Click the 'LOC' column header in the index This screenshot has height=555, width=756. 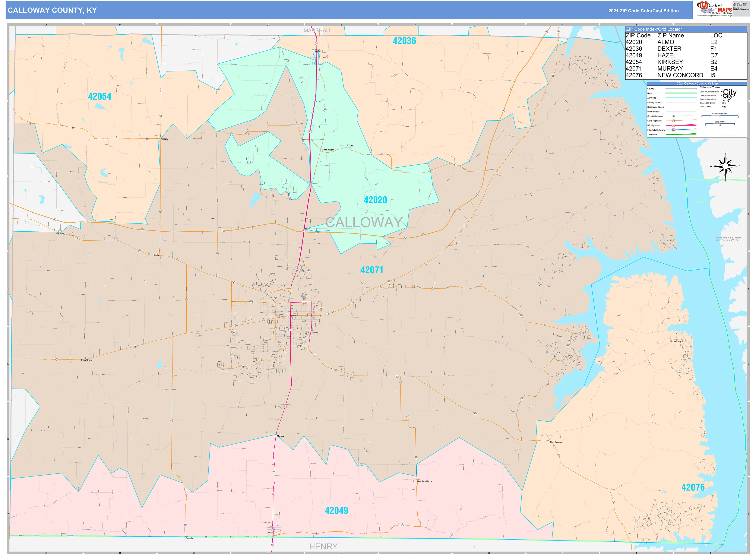click(716, 36)
